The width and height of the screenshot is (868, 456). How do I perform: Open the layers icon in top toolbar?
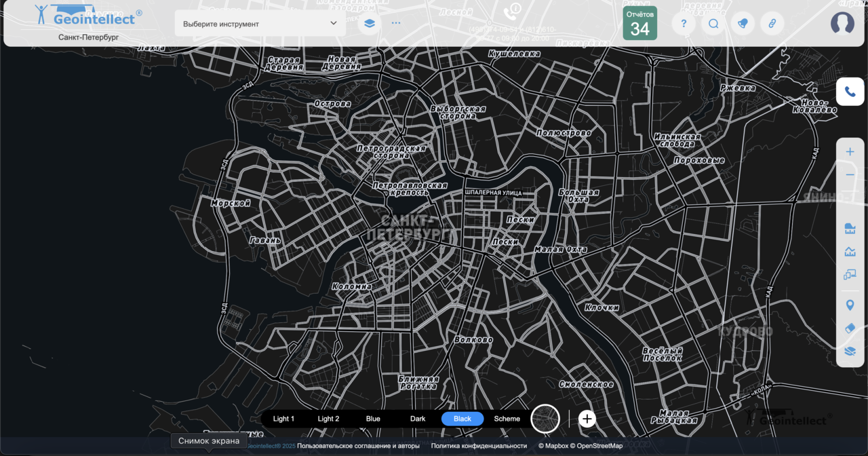point(370,23)
